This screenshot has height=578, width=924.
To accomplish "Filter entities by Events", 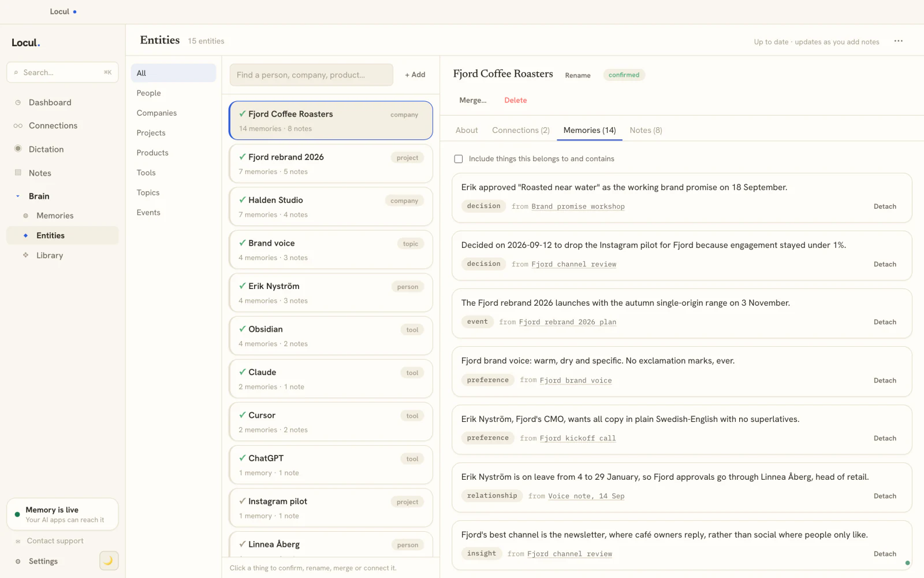I will click(x=173, y=213).
